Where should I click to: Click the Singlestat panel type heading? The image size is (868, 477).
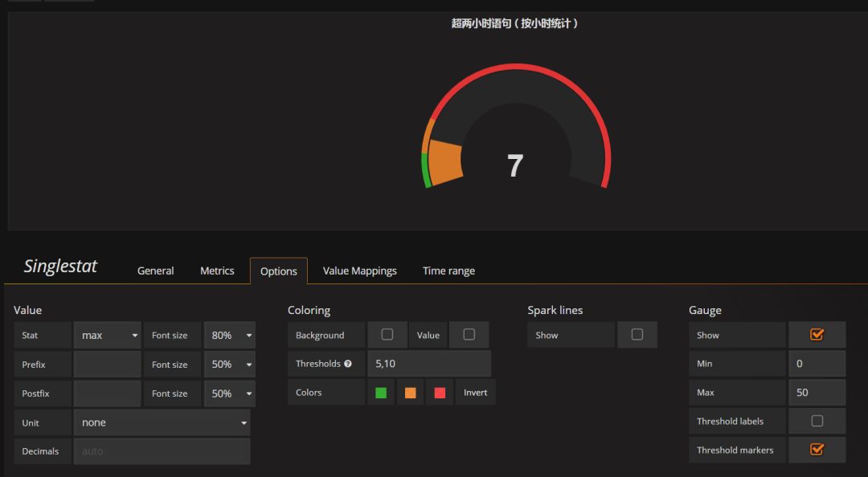tap(60, 266)
